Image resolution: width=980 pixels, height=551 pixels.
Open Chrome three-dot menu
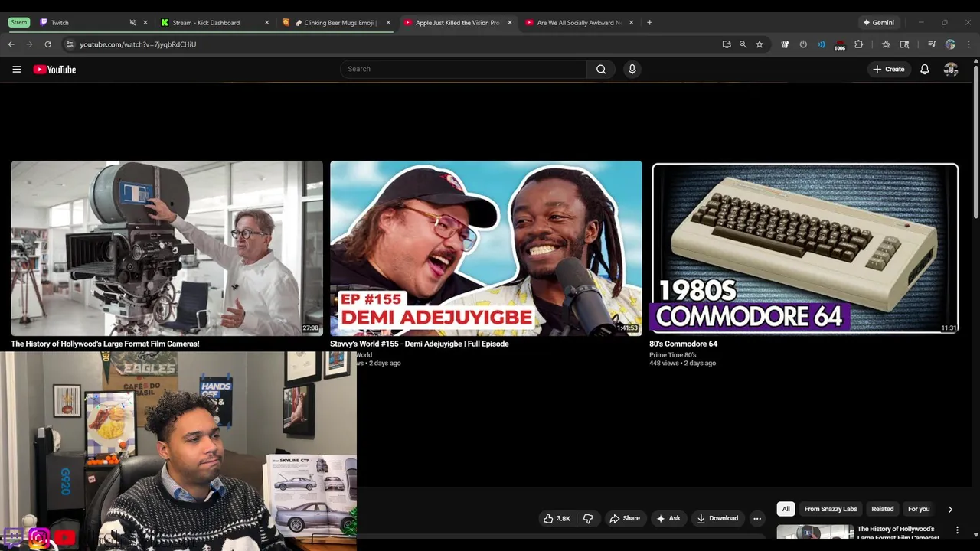[969, 44]
